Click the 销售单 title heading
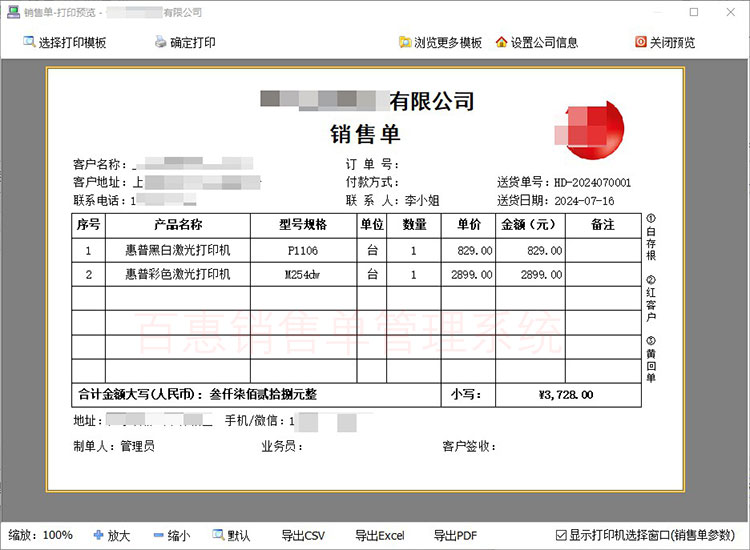Viewport: 750px width, 550px height. coord(365,134)
